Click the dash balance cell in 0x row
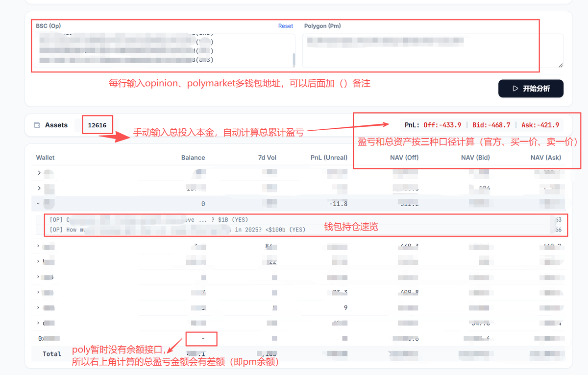Viewport: 588px width, 375px height. coord(203,338)
